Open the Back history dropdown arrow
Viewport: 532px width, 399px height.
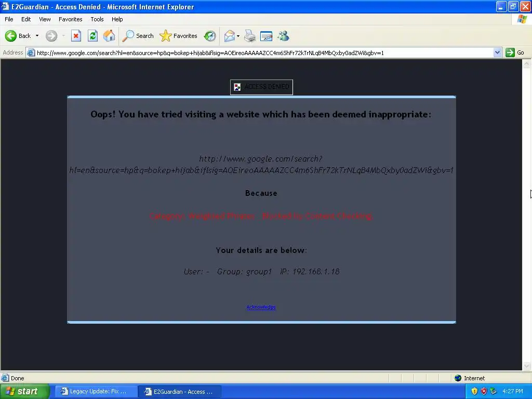point(37,36)
